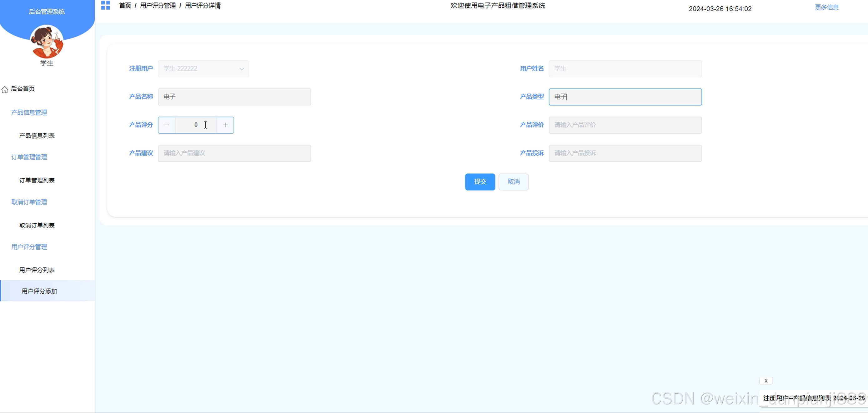The width and height of the screenshot is (868, 413).
Task: Click the home icon beside 后台首页
Action: click(x=5, y=89)
